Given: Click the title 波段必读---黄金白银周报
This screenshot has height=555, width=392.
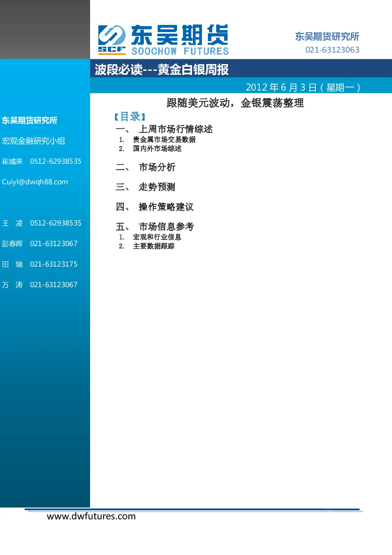Looking at the screenshot, I should tap(162, 70).
